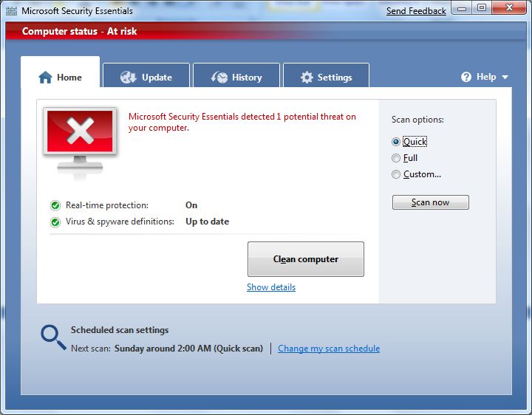Click the gear icon on Settings tab

coord(307,78)
